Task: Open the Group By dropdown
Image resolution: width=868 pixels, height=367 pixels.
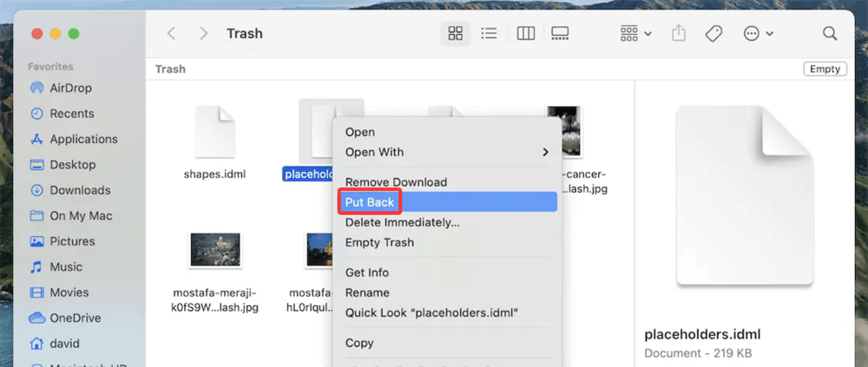Action: click(x=635, y=34)
